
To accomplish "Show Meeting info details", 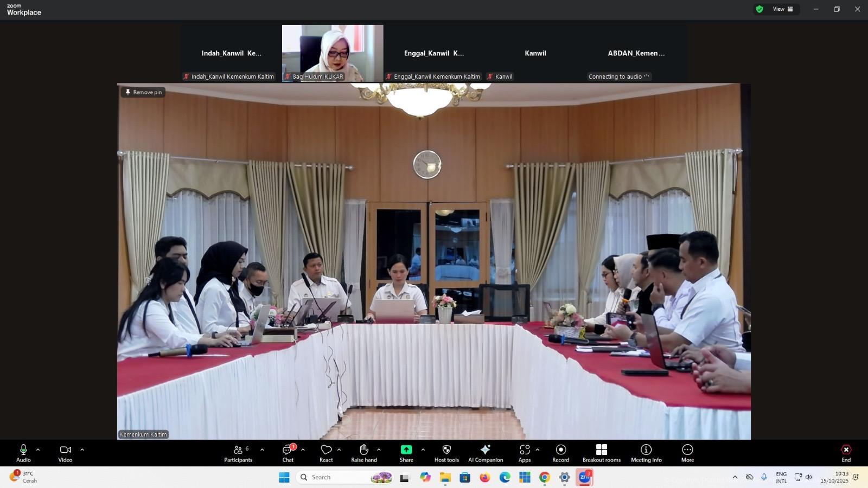I will (646, 453).
